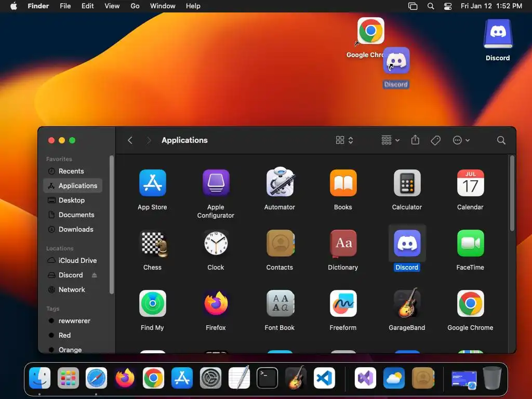The height and width of the screenshot is (399, 532).
Task: Select the rewwrerer tag
Action: pos(73,321)
